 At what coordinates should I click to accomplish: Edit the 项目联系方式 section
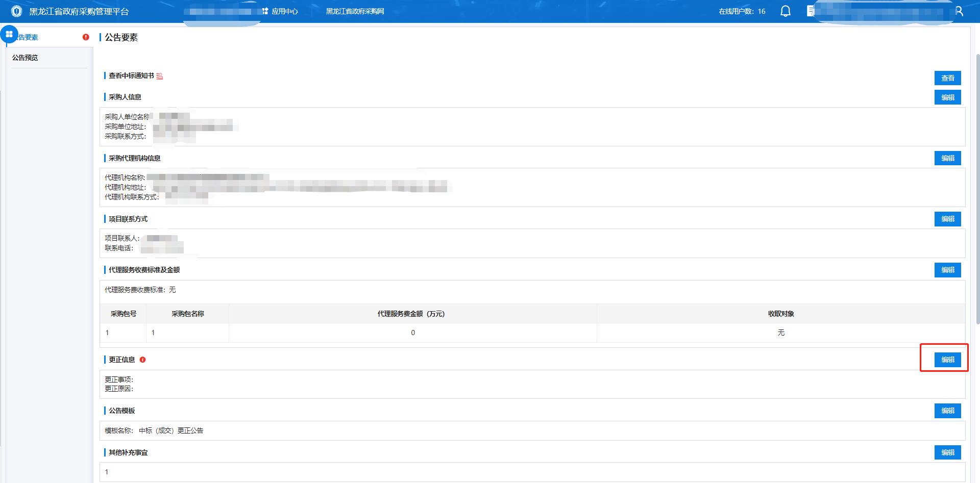click(x=948, y=219)
